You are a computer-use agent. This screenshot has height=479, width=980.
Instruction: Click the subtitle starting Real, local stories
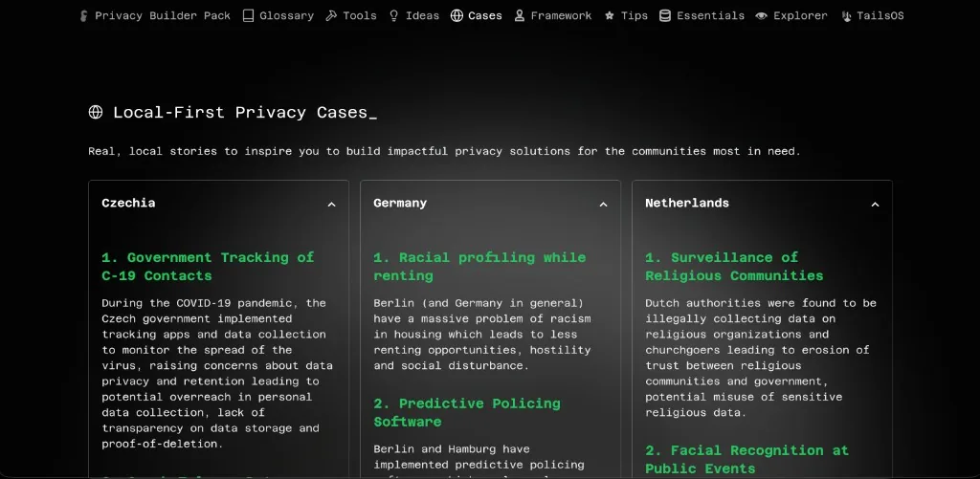444,151
